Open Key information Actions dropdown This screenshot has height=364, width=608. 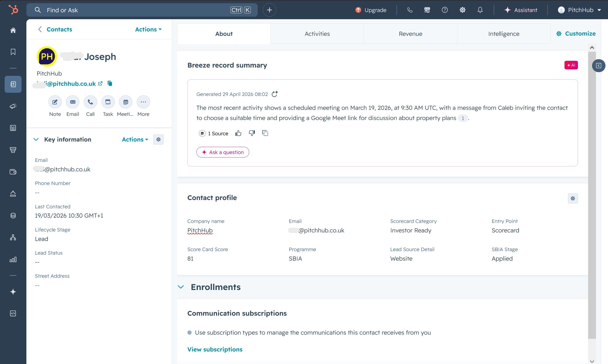tap(135, 139)
